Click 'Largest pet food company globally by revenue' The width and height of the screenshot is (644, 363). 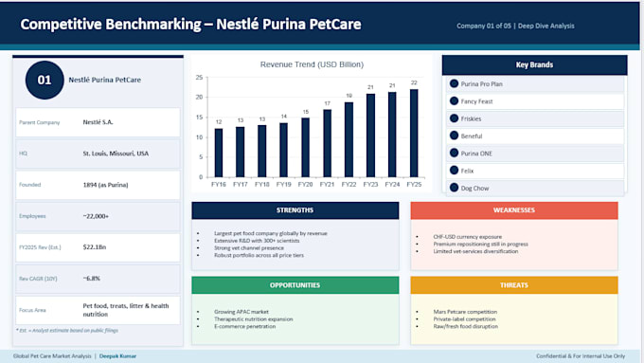(270, 233)
